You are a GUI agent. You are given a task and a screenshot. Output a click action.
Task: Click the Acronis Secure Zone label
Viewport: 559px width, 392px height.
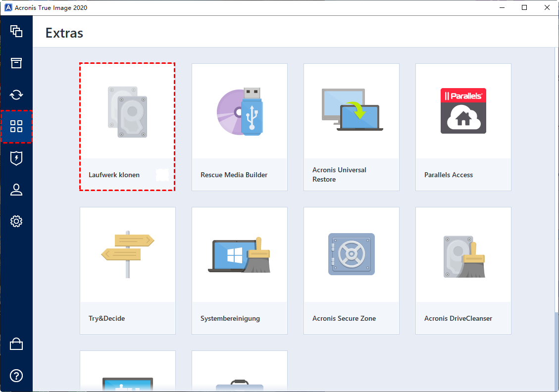(344, 319)
